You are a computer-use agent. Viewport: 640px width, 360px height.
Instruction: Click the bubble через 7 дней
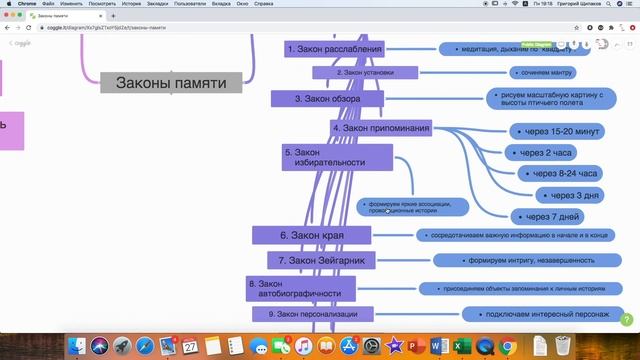coord(547,217)
